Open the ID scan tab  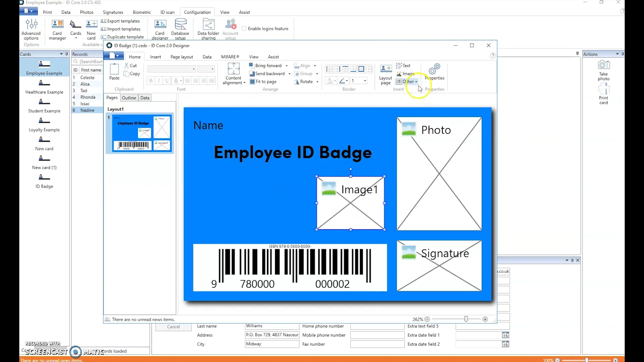tap(167, 12)
